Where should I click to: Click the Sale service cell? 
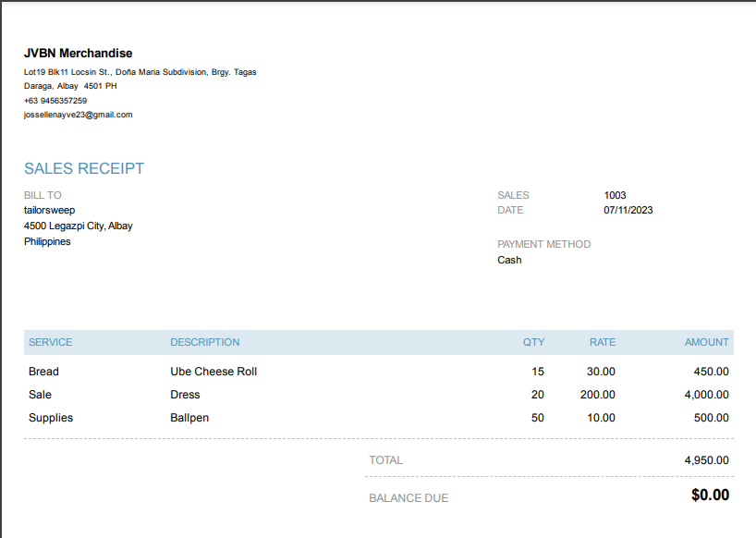pyautogui.click(x=40, y=395)
